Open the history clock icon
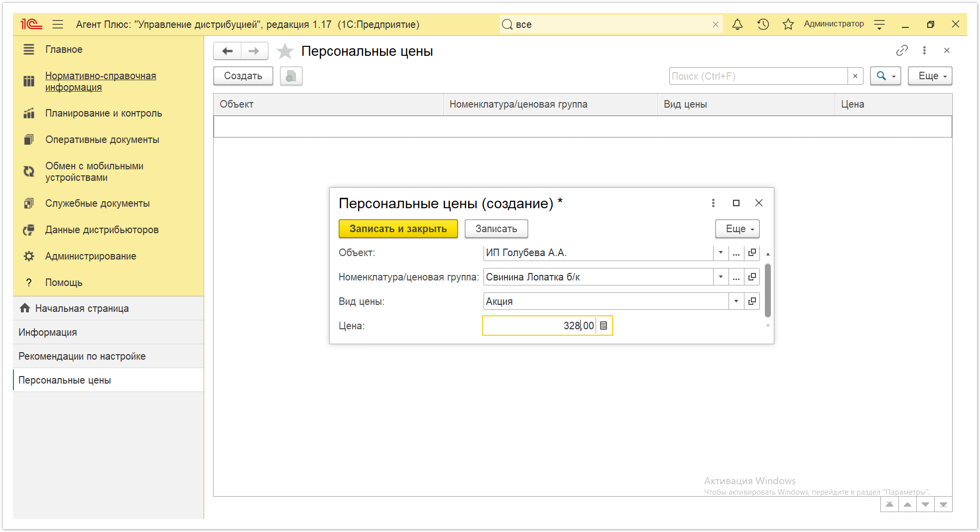 [x=763, y=24]
